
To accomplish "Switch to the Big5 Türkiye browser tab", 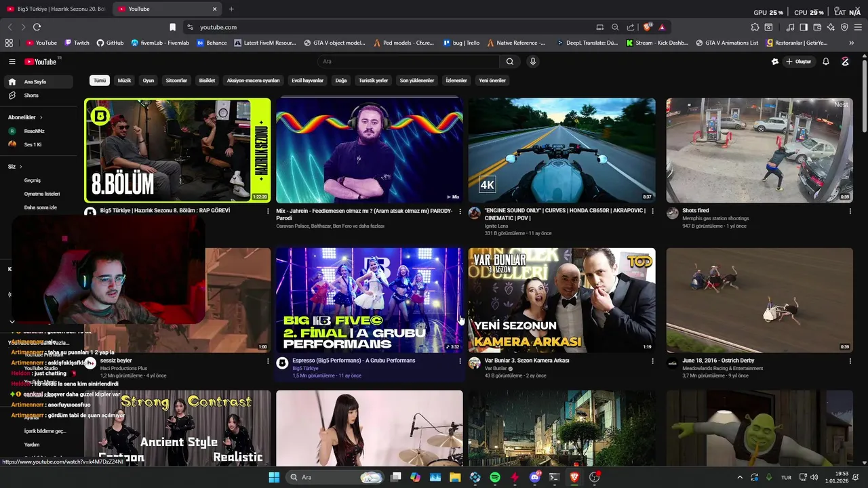I will (57, 9).
